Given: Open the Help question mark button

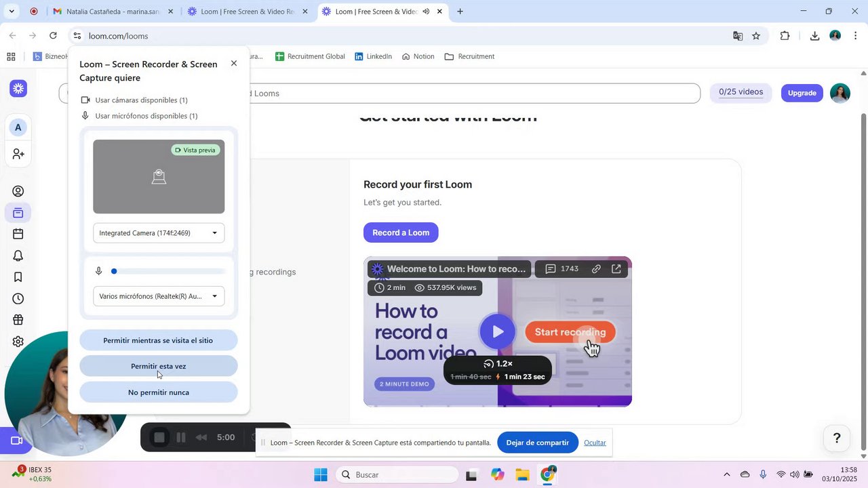Looking at the screenshot, I should [x=836, y=438].
